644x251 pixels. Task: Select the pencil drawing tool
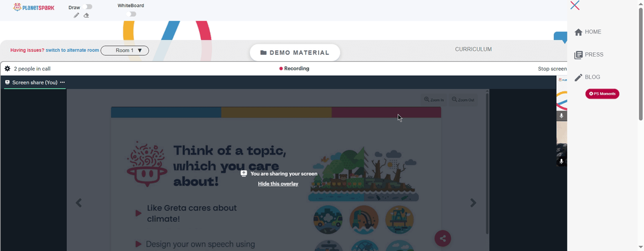tap(77, 15)
